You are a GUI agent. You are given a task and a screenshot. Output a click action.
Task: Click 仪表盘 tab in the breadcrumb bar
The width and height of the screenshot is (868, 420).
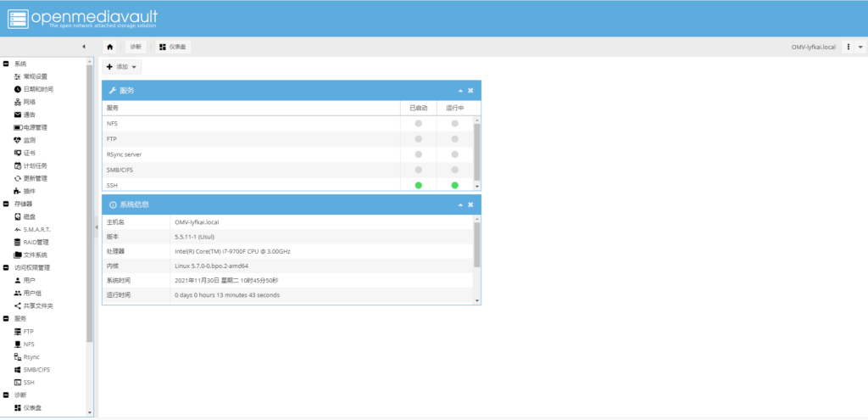coord(173,47)
